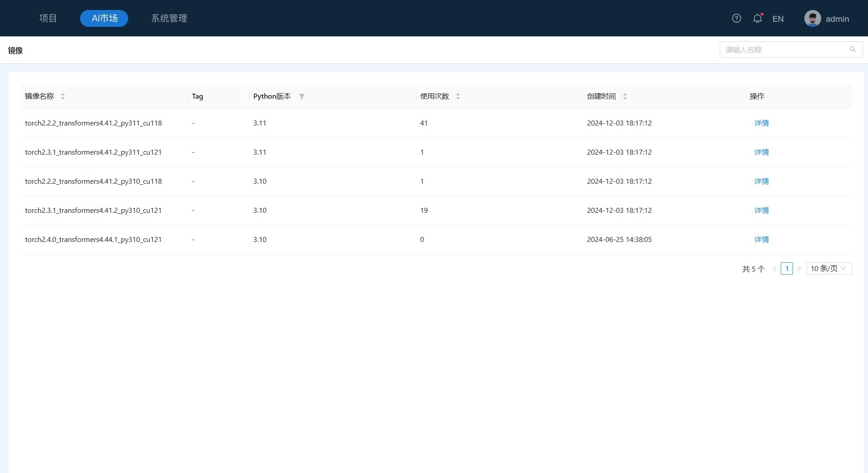Click the search magnifier icon
This screenshot has height=473, width=868.
[x=853, y=50]
